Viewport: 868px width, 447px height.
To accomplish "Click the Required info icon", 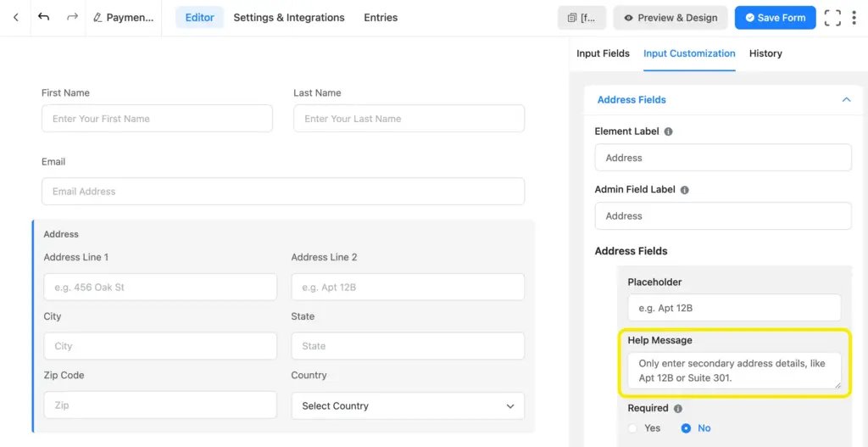I will [677, 408].
